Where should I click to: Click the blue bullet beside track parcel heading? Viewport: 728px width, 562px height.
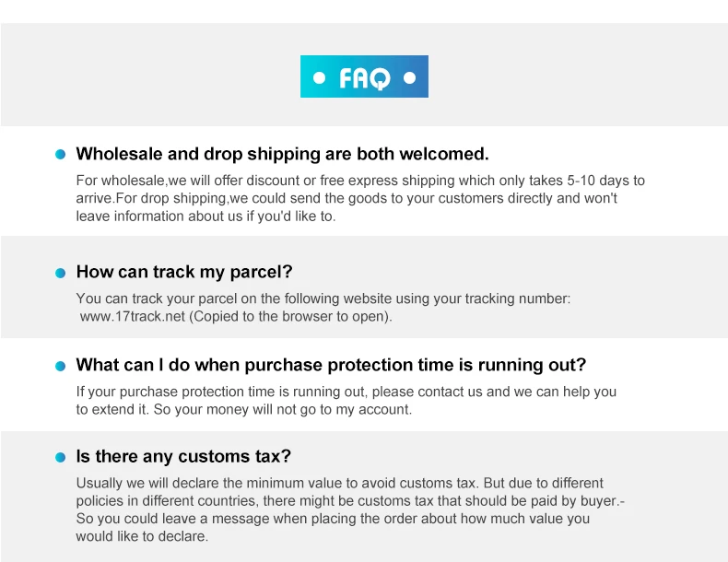point(60,273)
